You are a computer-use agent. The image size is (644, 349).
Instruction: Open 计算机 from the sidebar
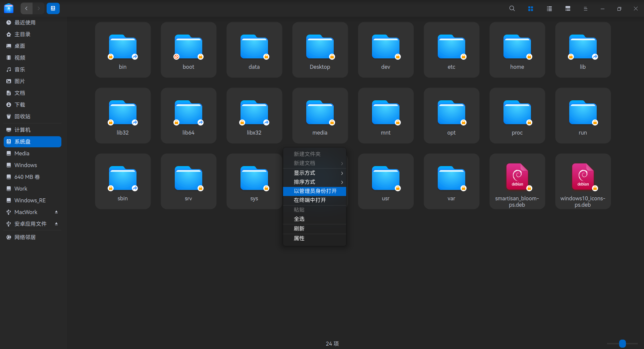point(22,130)
